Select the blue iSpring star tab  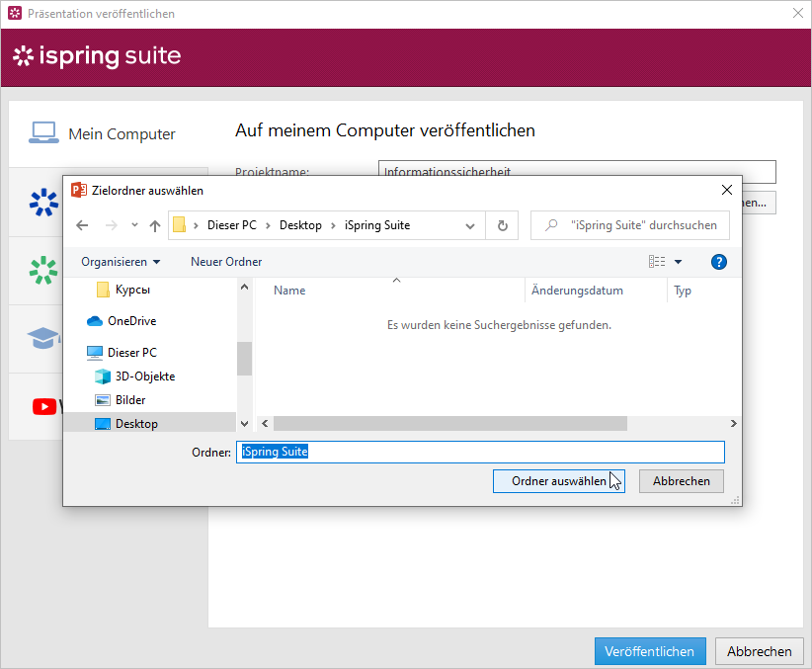click(x=44, y=203)
